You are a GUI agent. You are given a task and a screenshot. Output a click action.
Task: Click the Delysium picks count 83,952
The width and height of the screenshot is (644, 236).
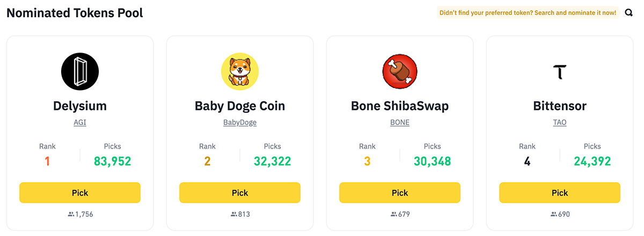(113, 161)
